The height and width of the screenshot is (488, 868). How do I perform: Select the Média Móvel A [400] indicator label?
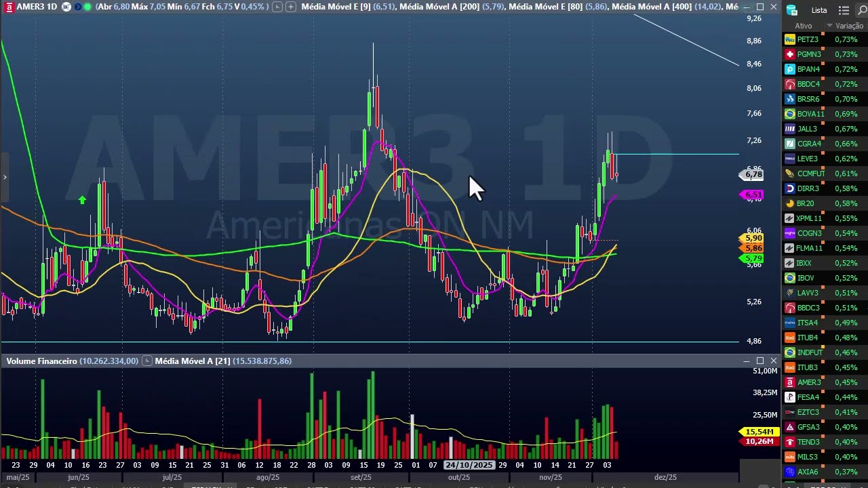(x=652, y=7)
